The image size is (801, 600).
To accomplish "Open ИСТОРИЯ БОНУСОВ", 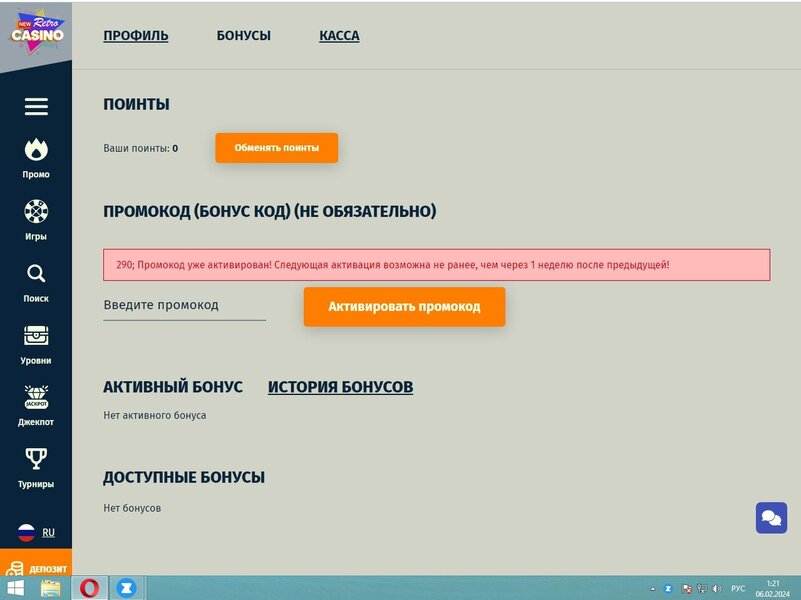I will (340, 386).
